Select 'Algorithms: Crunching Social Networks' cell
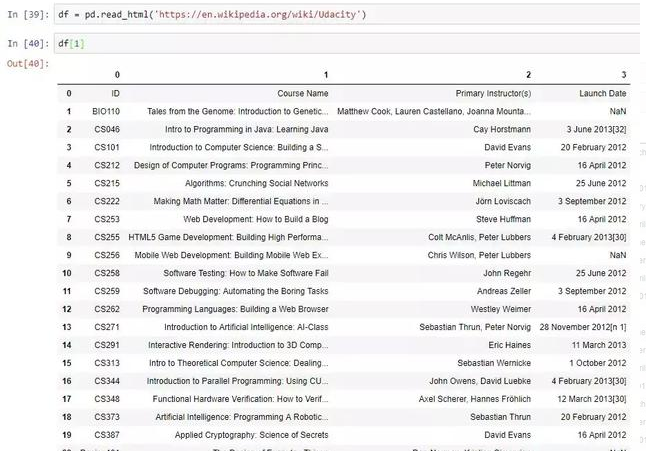646x451 pixels. (x=256, y=183)
